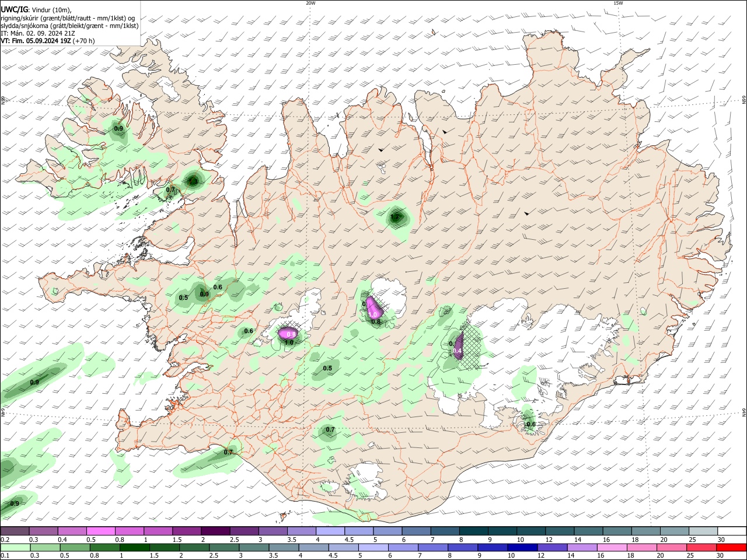
Task: Click the 0.1 label on the rain scale
Action: [x=5, y=556]
